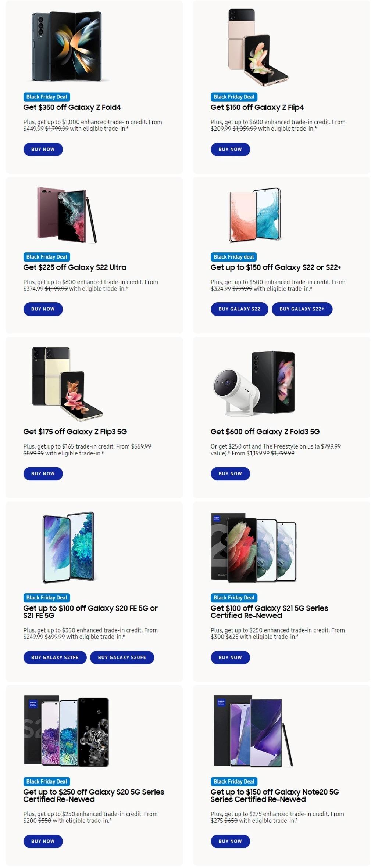
Task: Buy the Galaxy Z Flip3 5G
Action: [43, 473]
